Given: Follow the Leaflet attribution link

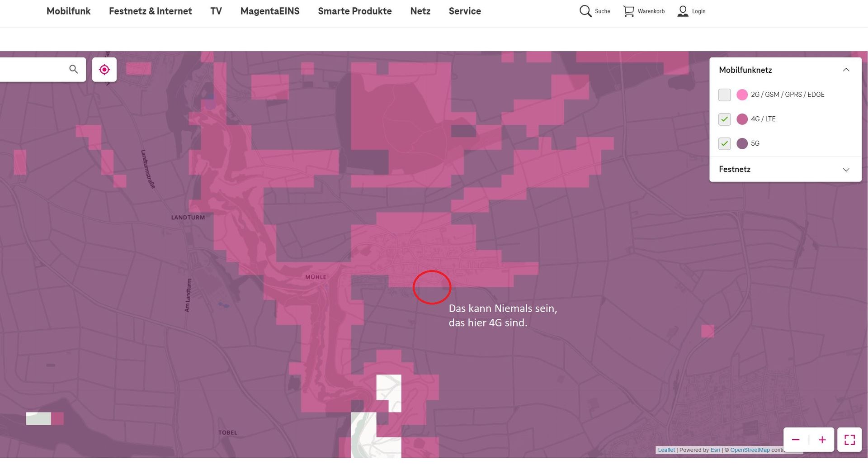Looking at the screenshot, I should (x=666, y=450).
